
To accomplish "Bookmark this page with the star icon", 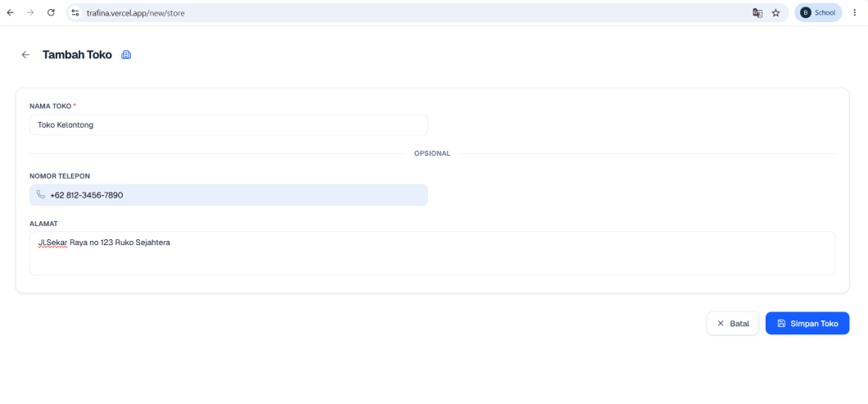I will 775,13.
